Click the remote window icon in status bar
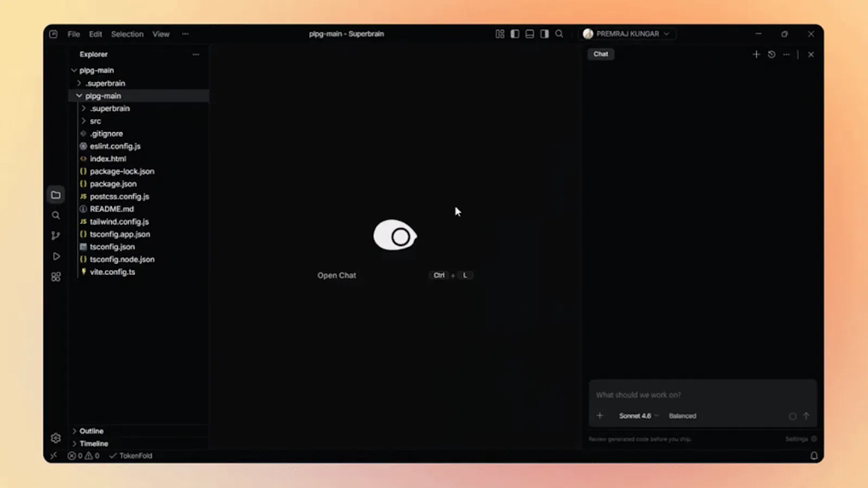Image resolution: width=868 pixels, height=488 pixels. (53, 456)
